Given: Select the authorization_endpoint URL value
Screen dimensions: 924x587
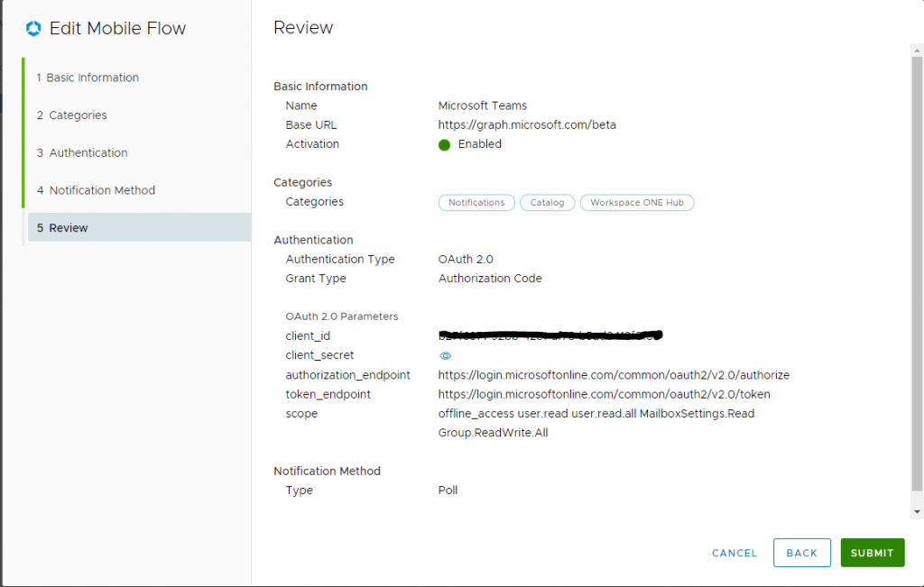Looking at the screenshot, I should point(614,375).
